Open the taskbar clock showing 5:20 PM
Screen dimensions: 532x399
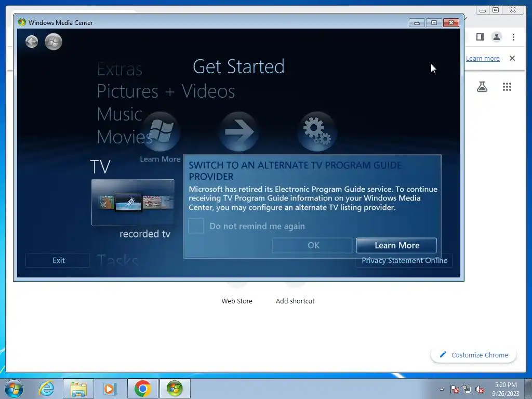pyautogui.click(x=506, y=389)
